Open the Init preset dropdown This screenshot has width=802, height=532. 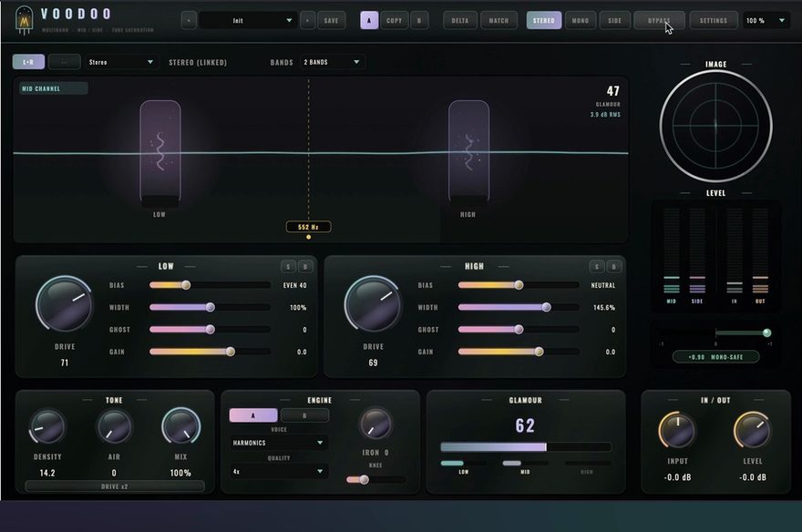[248, 20]
